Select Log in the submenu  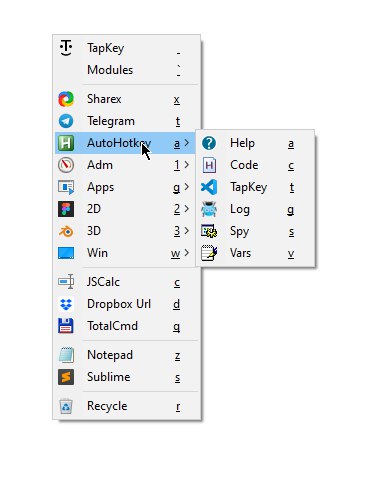tap(255, 209)
